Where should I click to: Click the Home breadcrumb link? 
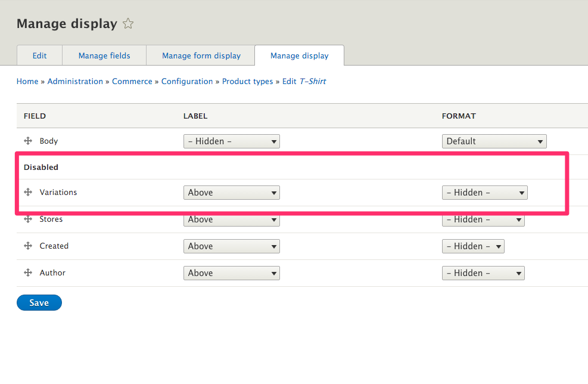[27, 81]
